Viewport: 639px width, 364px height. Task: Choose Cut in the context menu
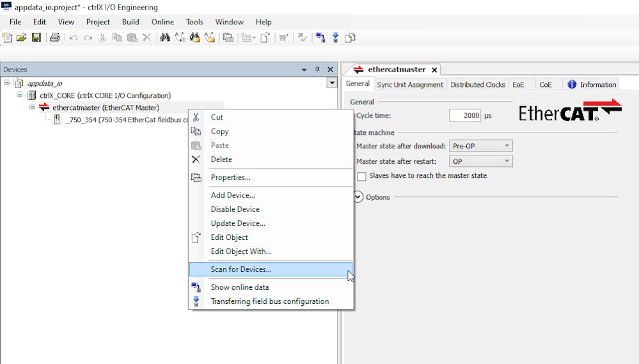[271, 118]
